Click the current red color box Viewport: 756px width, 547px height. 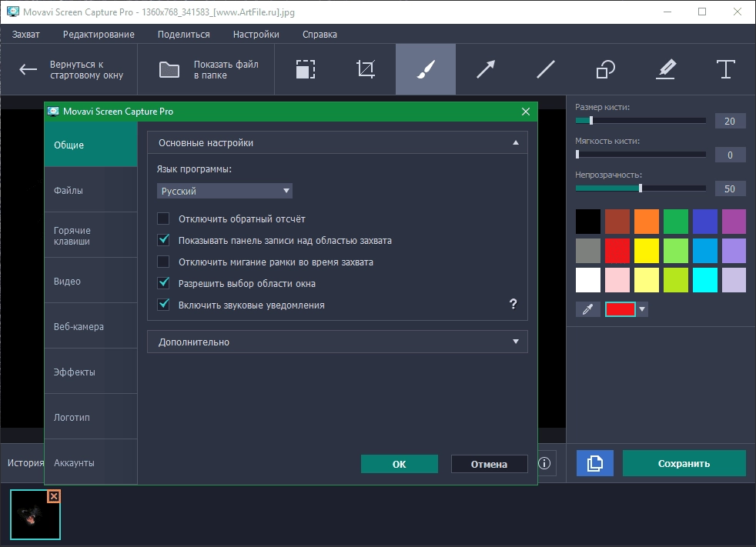point(620,309)
